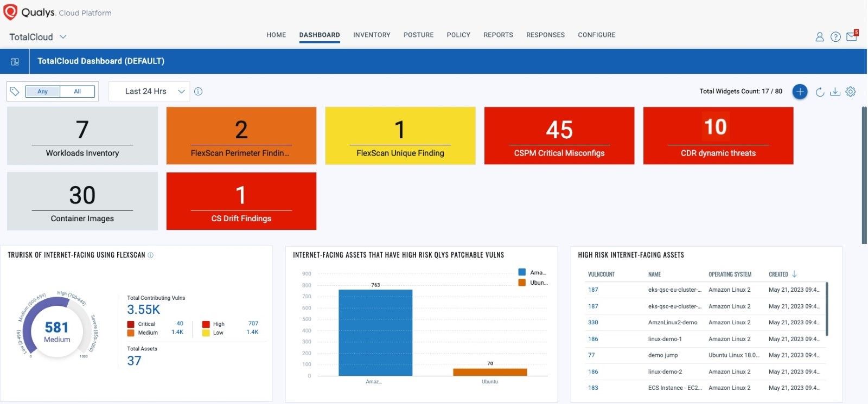Open the CONFIGURE tab
The width and height of the screenshot is (868, 404).
(x=597, y=35)
